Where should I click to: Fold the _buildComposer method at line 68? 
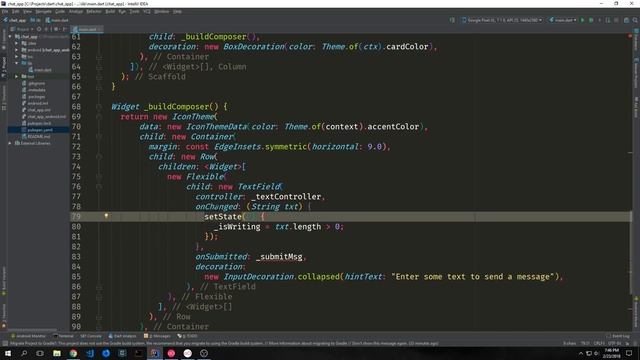click(x=99, y=107)
